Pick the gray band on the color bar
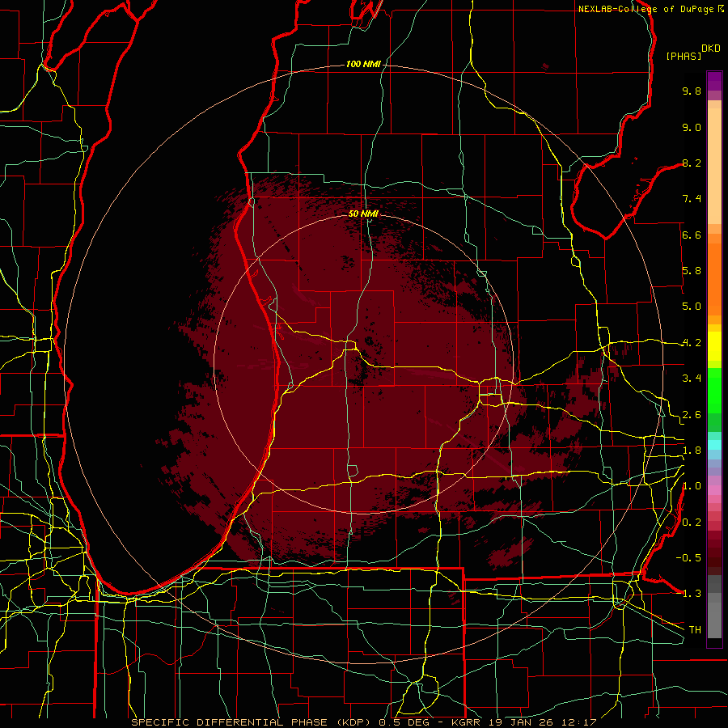 coord(714,607)
